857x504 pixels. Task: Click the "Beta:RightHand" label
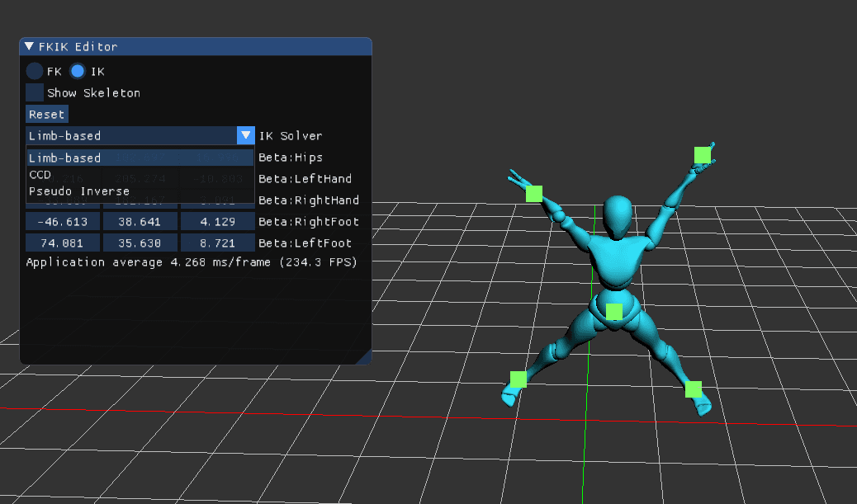(x=309, y=200)
